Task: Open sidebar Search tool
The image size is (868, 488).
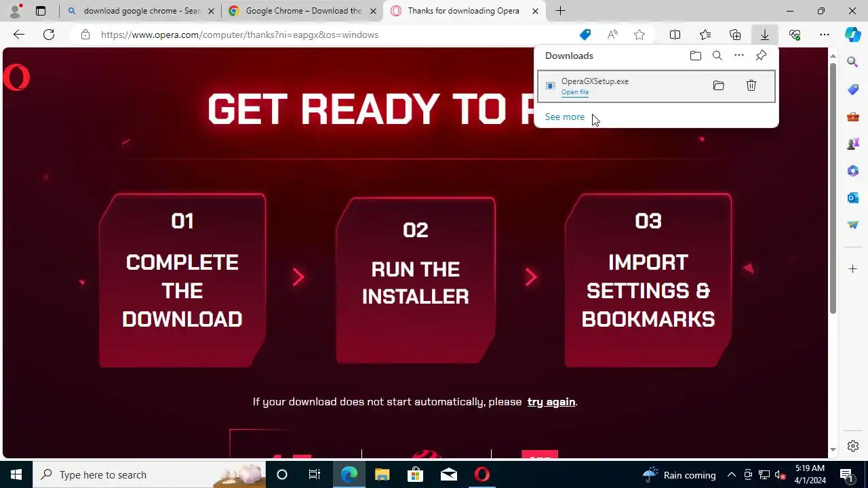Action: point(853,62)
